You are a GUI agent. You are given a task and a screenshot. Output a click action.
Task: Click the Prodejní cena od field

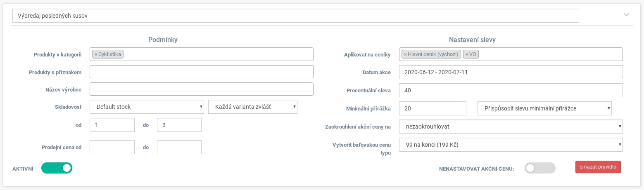click(112, 147)
